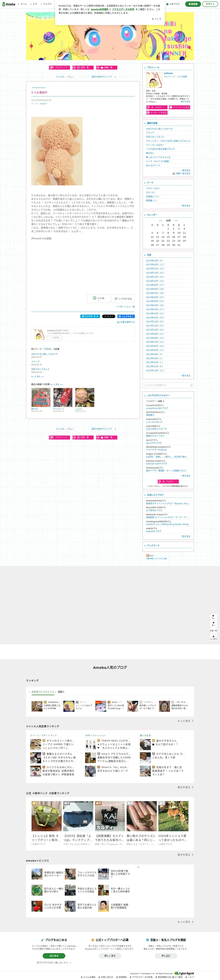
Task: Click the リブログする button
Action: coord(123,299)
